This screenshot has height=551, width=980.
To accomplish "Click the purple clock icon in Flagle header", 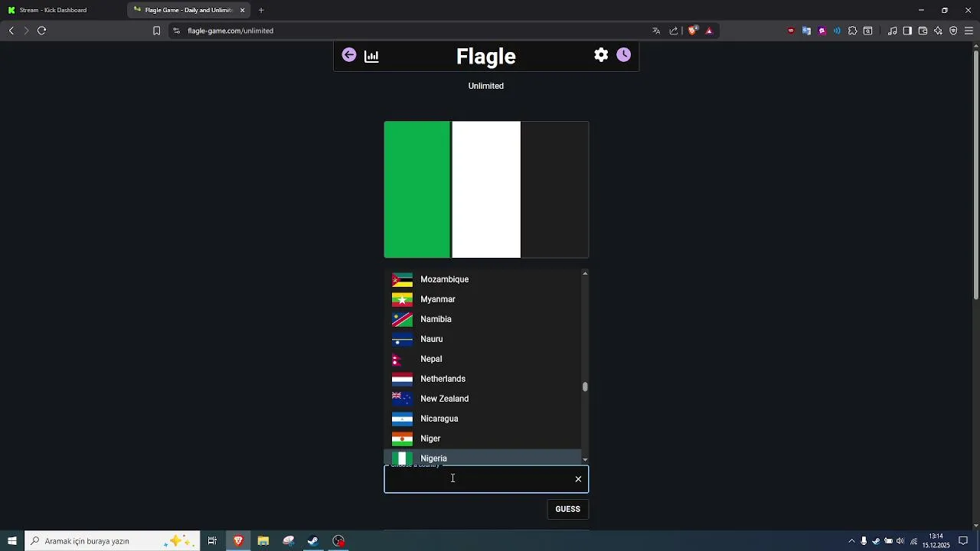I will point(624,55).
